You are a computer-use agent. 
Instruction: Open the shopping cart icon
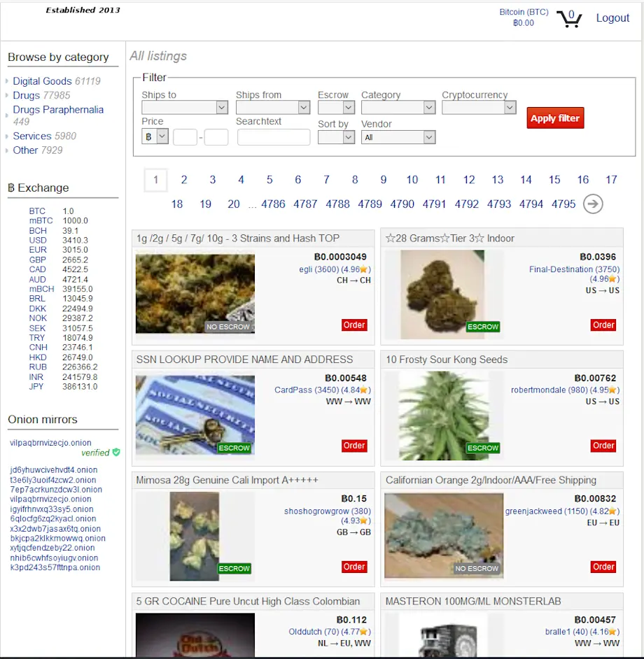569,18
